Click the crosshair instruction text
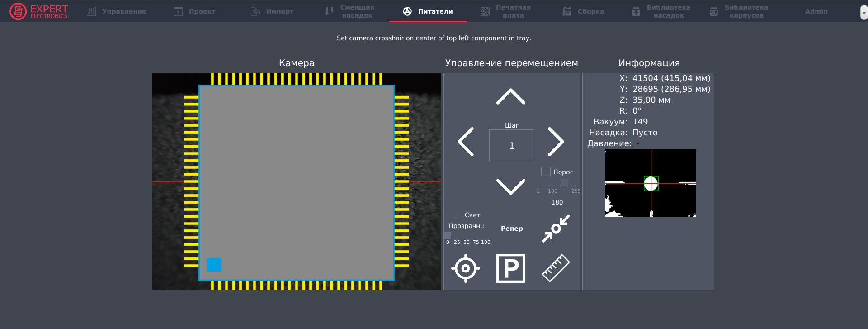The image size is (868, 329). click(x=434, y=38)
